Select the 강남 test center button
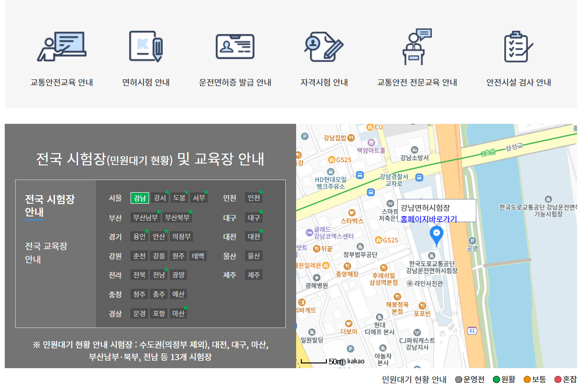 (x=139, y=198)
